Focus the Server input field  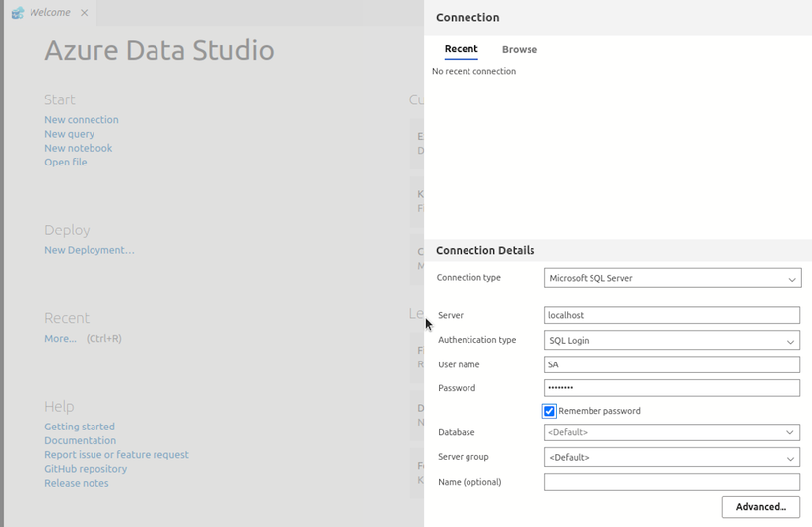[672, 316]
